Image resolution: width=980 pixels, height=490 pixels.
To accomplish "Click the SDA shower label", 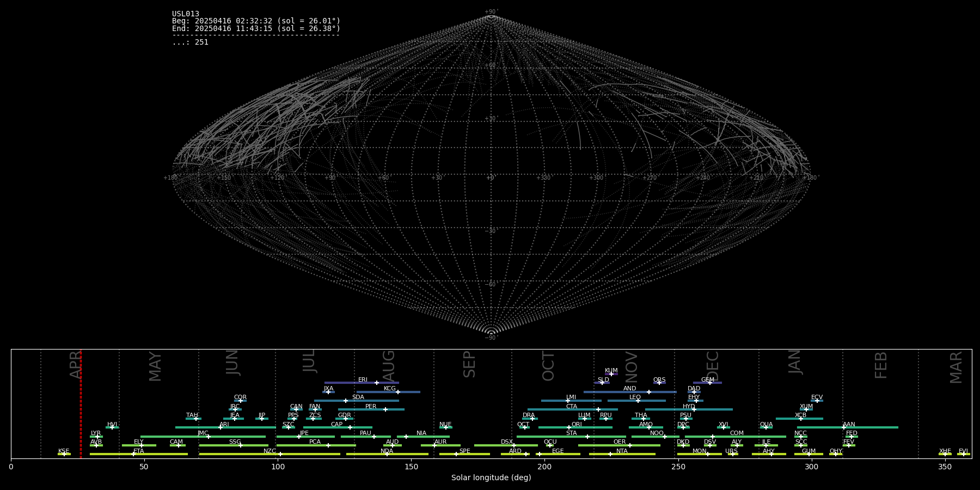I will (358, 397).
